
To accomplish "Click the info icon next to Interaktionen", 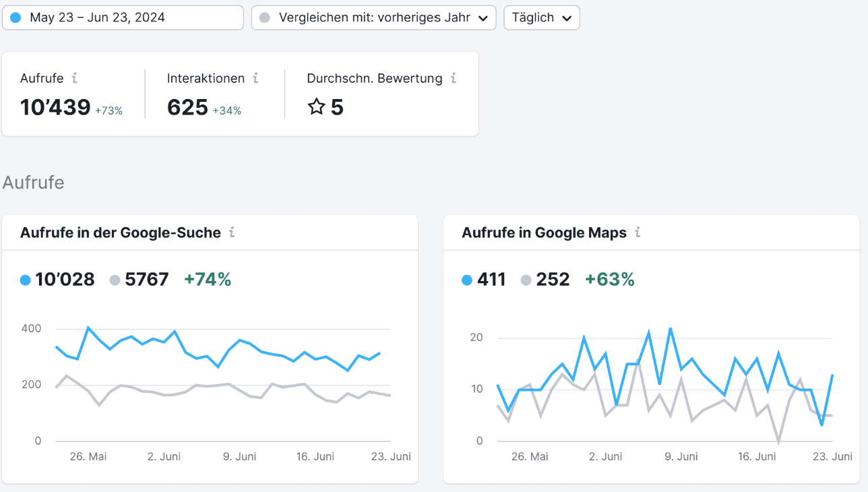I will [x=255, y=78].
